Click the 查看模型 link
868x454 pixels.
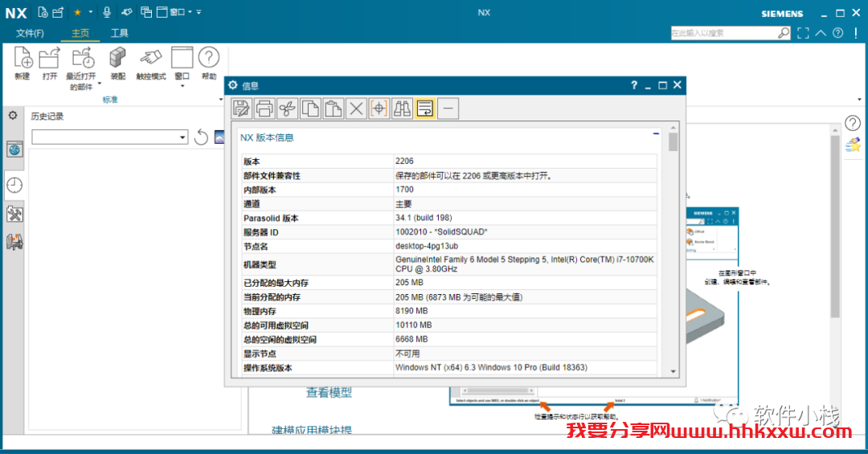[329, 393]
